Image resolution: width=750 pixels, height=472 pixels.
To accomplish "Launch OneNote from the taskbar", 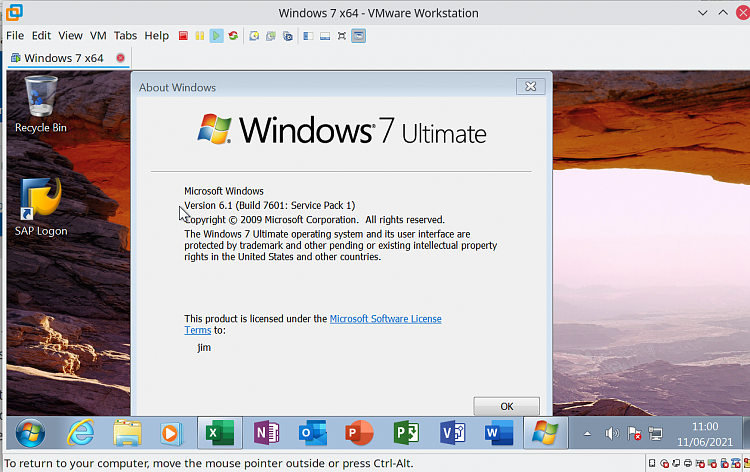I will coord(266,433).
